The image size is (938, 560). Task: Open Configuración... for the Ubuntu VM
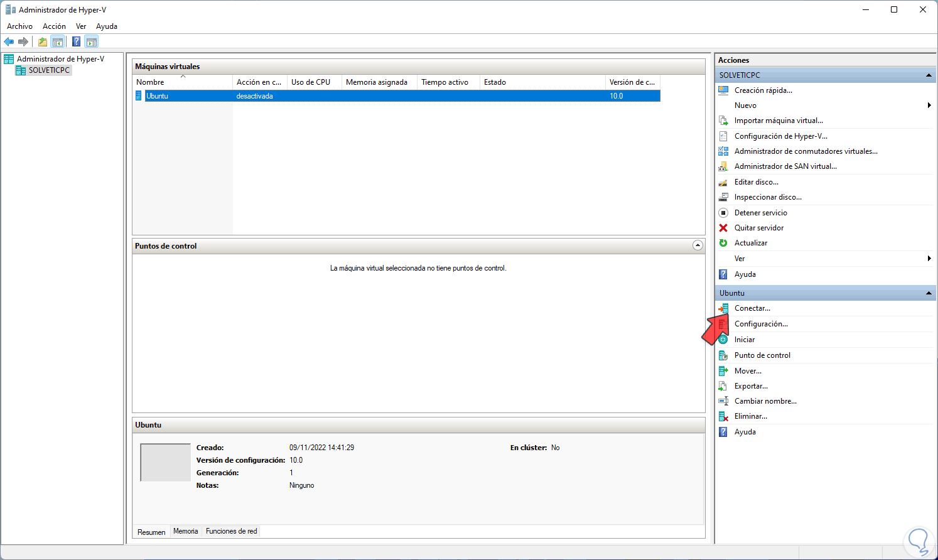point(761,324)
